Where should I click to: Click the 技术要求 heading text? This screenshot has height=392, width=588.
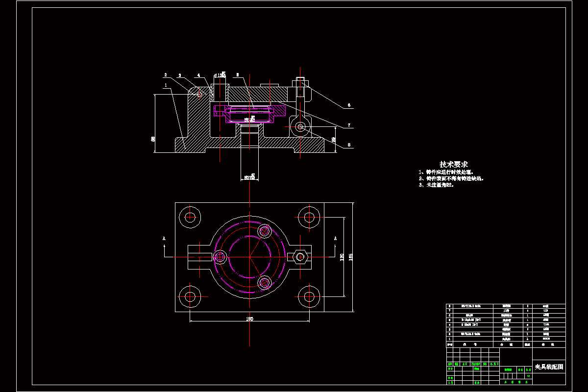coord(454,164)
